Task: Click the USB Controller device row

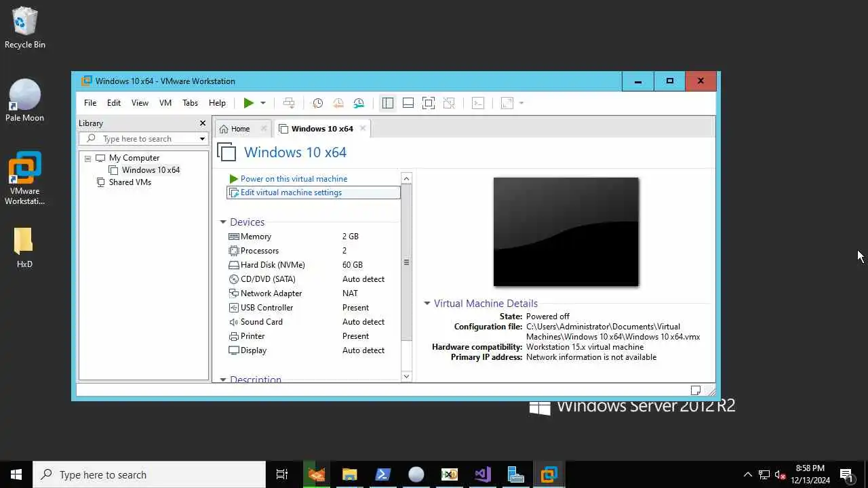Action: (313, 308)
